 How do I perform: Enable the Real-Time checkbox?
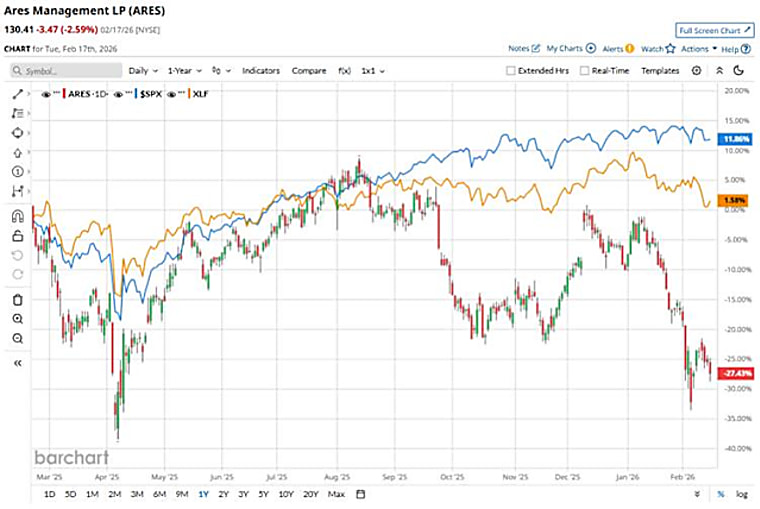pos(585,71)
